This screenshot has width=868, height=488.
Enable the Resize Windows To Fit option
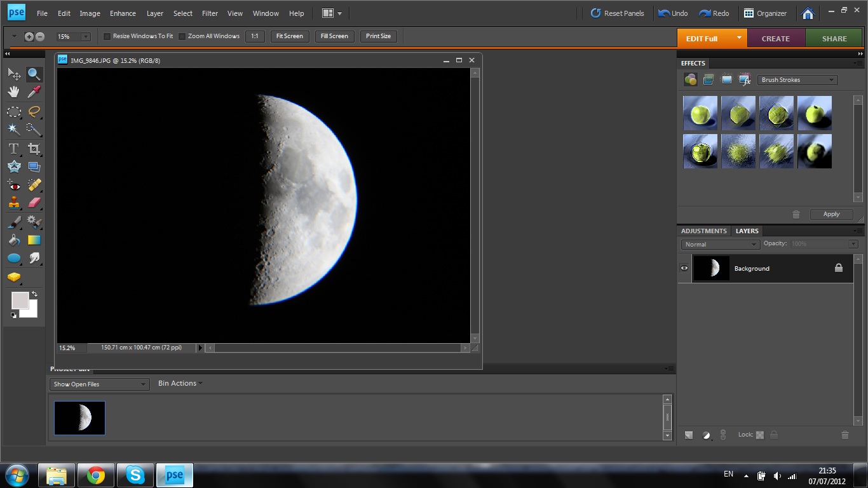(x=107, y=36)
